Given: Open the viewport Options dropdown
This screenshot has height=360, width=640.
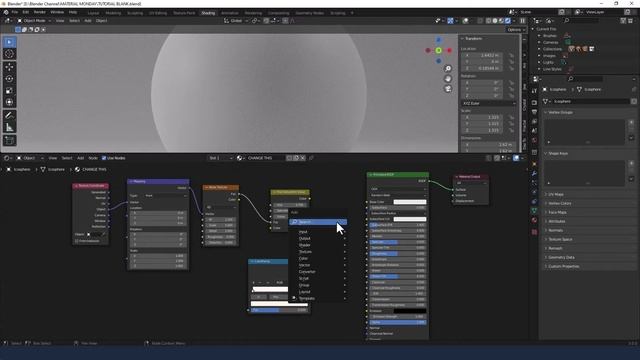Looking at the screenshot, I should click(x=516, y=29).
